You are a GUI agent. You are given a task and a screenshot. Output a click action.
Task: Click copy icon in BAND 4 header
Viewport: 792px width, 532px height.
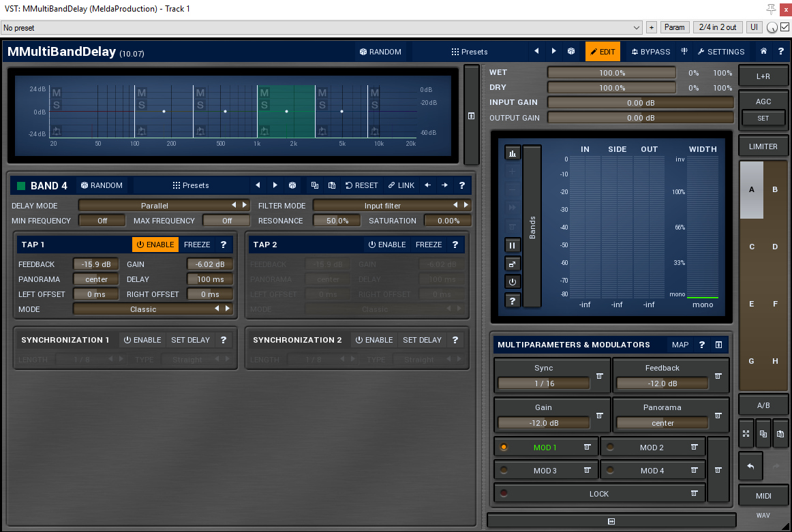click(x=315, y=185)
